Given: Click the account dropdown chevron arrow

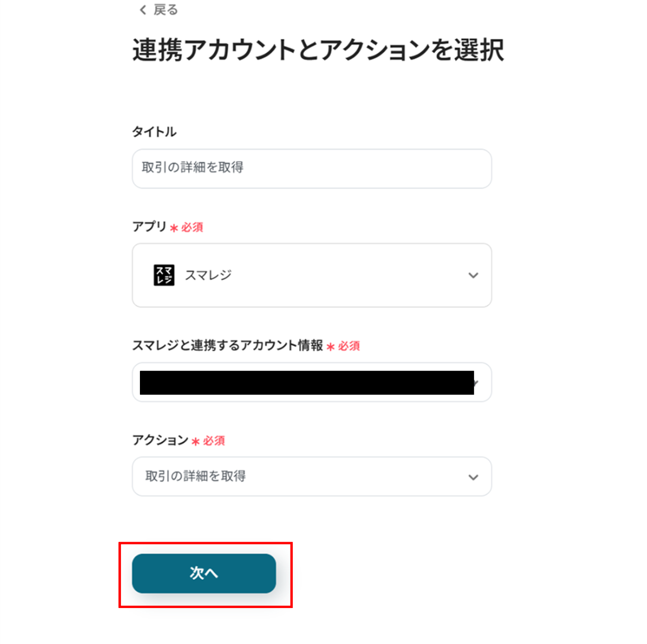Looking at the screenshot, I should pos(477,383).
